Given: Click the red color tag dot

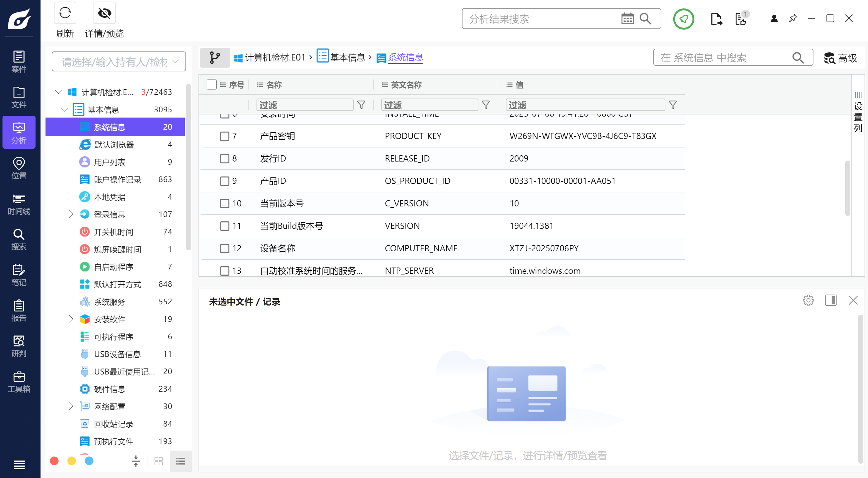Looking at the screenshot, I should [x=54, y=461].
